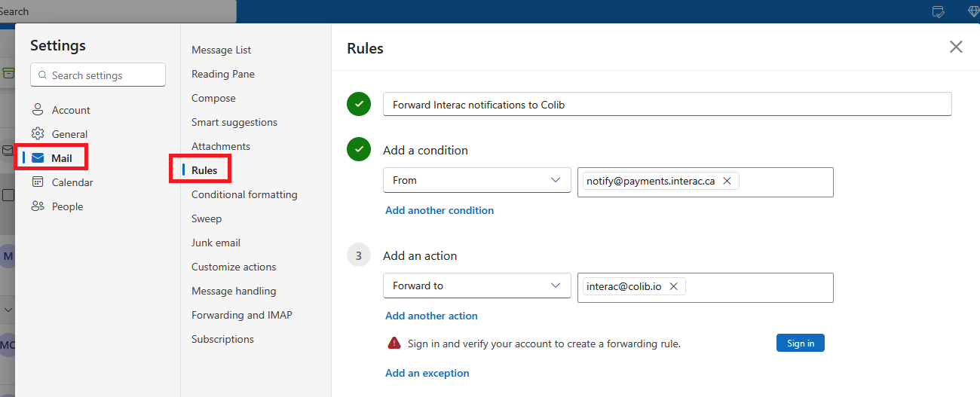Click Add another action link
Viewport: 980px width, 397px height.
pyautogui.click(x=431, y=316)
